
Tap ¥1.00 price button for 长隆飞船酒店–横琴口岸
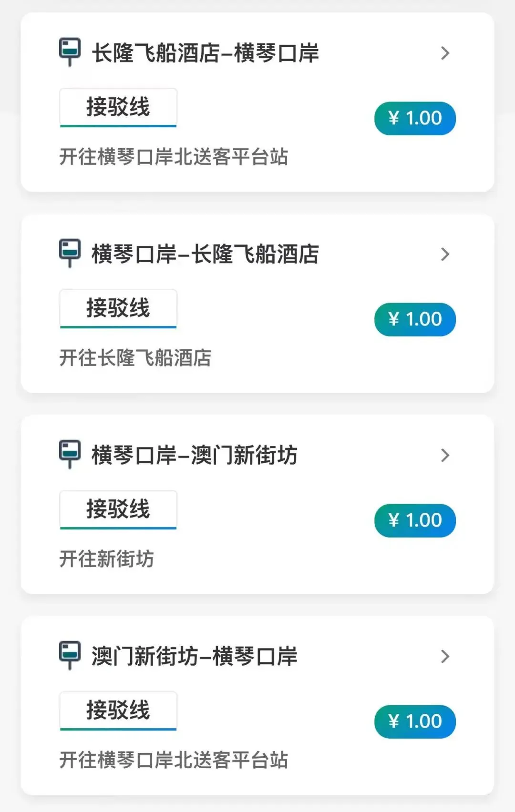pyautogui.click(x=415, y=118)
